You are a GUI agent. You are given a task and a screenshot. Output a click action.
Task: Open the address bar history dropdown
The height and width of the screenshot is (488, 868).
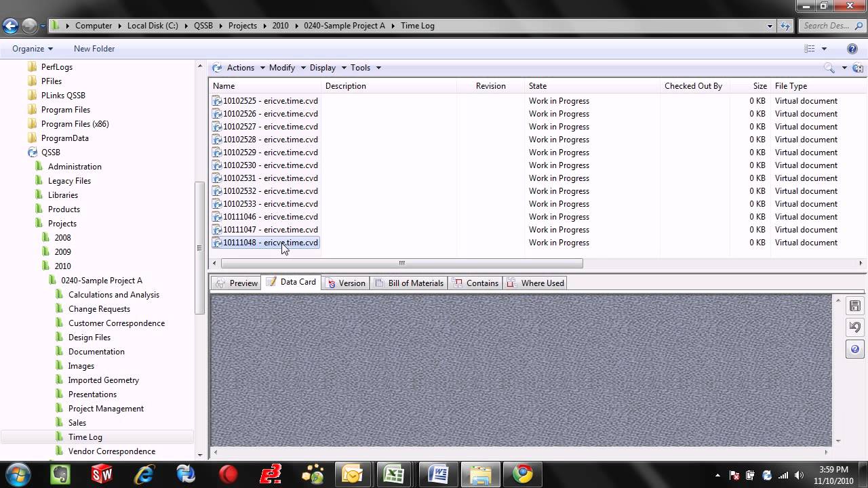[x=770, y=26]
